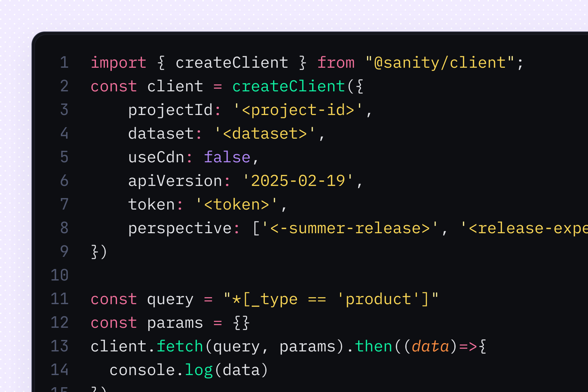Click the 'const' keyword on line 12
Viewport: 588px width, 392px height.
point(114,323)
